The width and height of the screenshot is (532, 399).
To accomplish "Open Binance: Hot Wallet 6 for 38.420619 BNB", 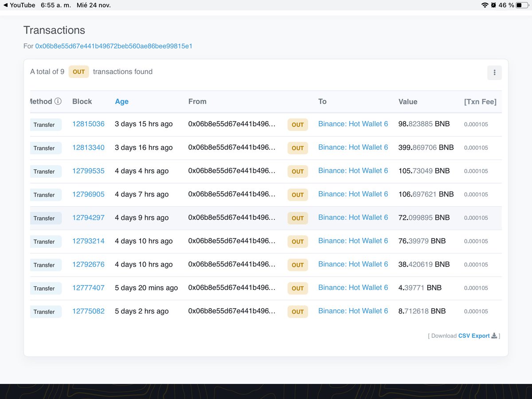I will coord(353,264).
